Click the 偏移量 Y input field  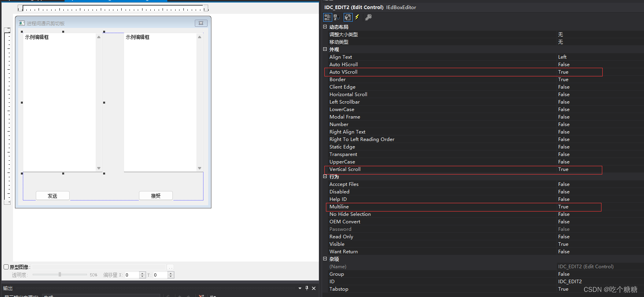pyautogui.click(x=160, y=275)
